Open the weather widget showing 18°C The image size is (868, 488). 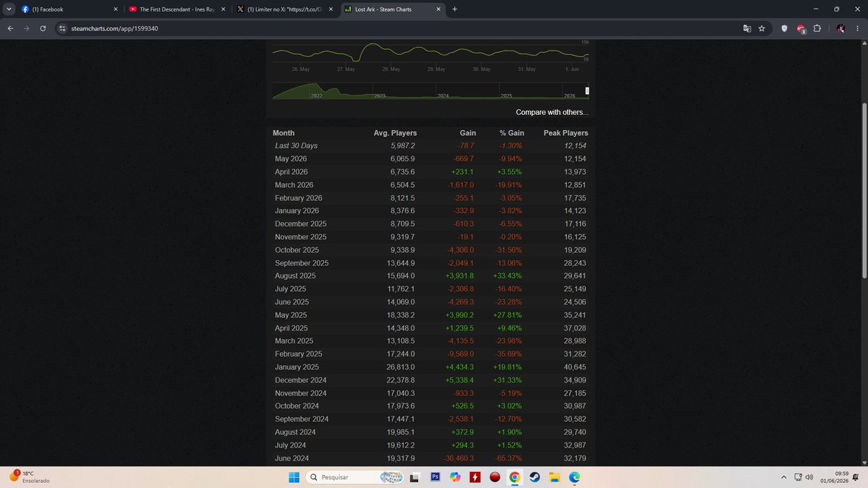[x=29, y=476]
